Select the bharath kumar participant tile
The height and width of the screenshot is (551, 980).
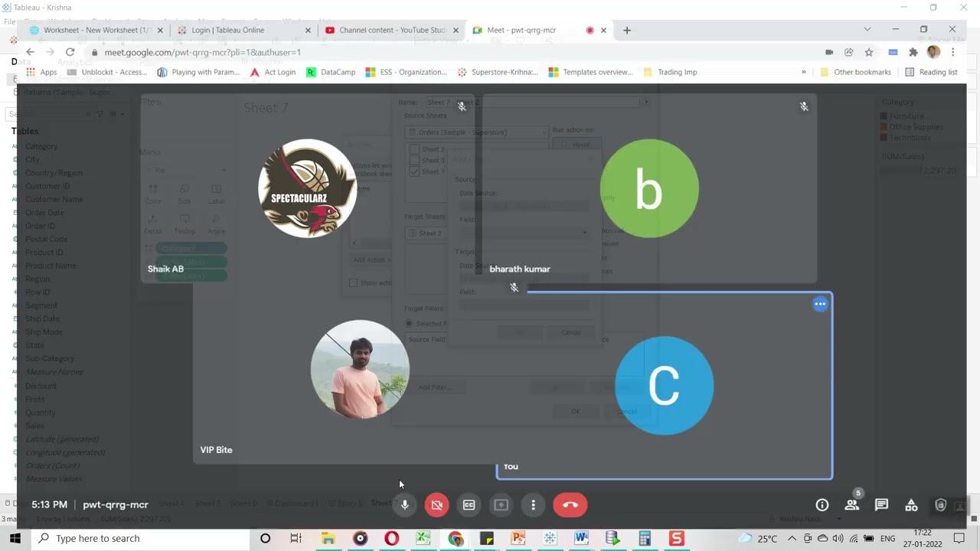[x=649, y=188]
